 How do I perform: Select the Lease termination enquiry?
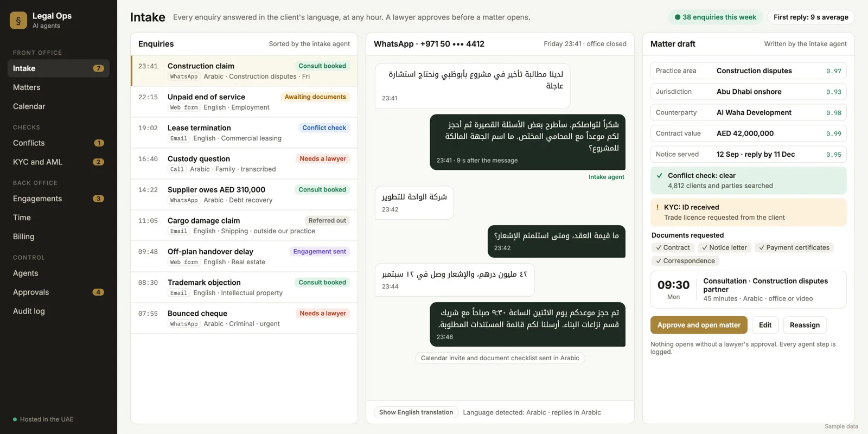tap(244, 133)
